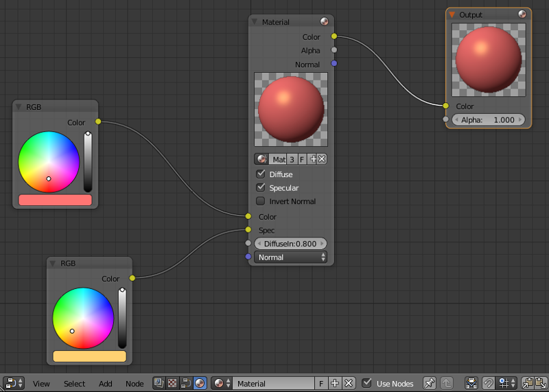Open the editor type selector
Image resolution: width=549 pixels, height=392 pixels.
click(14, 383)
